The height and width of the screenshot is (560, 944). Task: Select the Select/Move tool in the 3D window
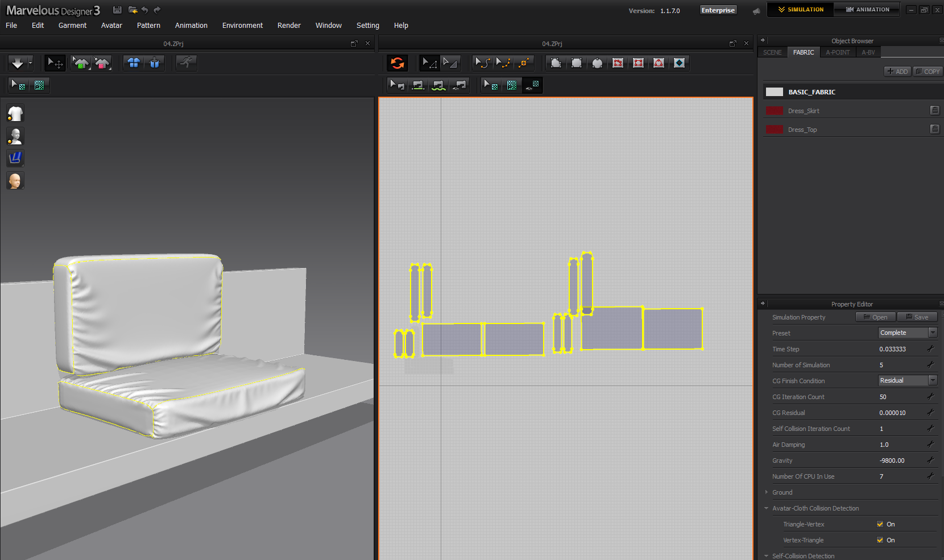click(x=55, y=63)
